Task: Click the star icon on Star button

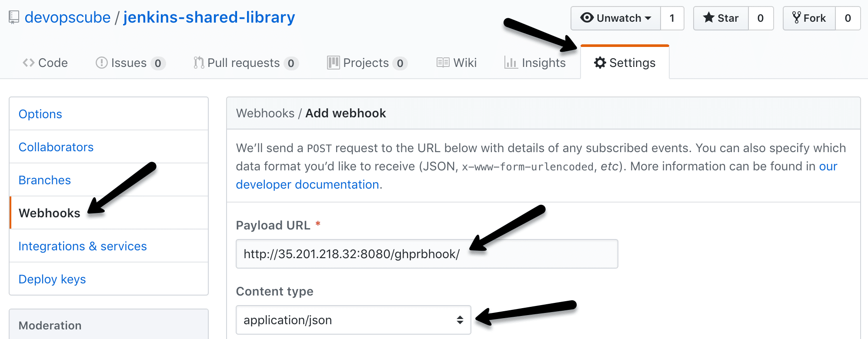Action: tap(709, 18)
